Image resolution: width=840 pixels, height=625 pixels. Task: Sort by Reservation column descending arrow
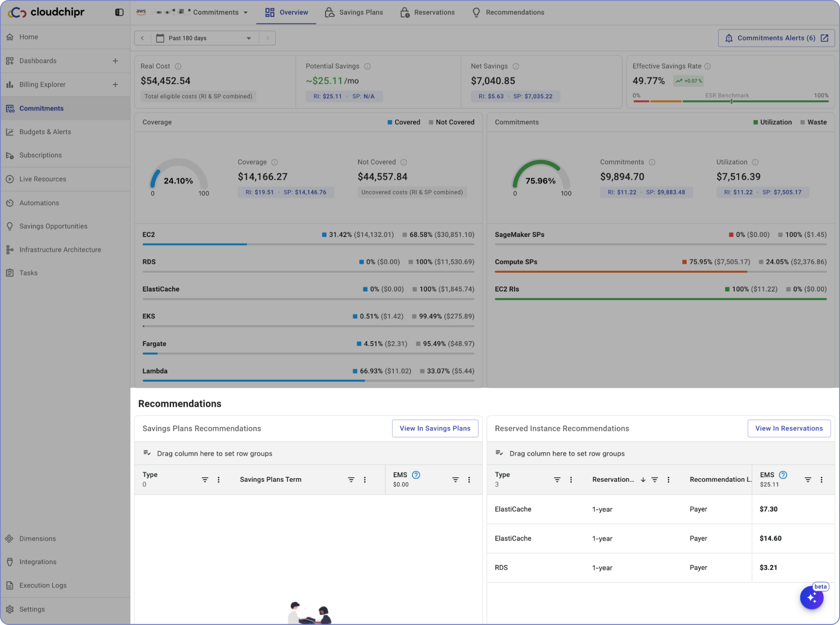point(643,480)
